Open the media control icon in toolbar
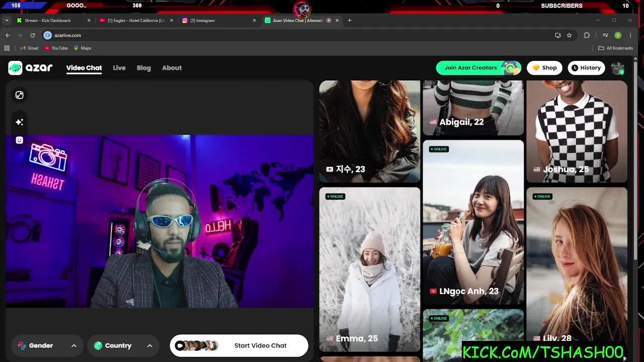Image resolution: width=644 pixels, height=362 pixels. pos(605,35)
